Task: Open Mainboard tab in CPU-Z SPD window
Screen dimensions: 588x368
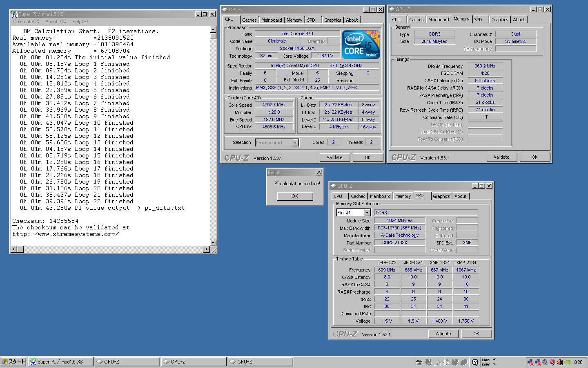Action: [x=380, y=196]
